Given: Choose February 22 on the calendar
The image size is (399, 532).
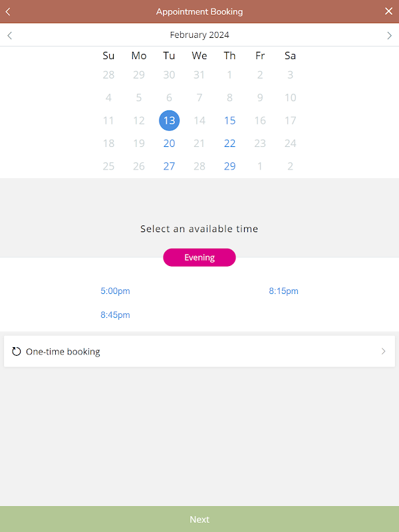Looking at the screenshot, I should tap(229, 144).
